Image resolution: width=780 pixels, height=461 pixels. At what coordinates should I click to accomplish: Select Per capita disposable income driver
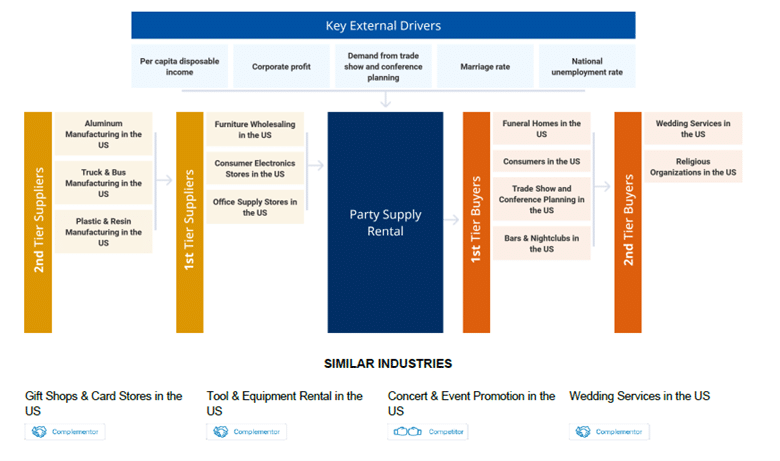[180, 67]
